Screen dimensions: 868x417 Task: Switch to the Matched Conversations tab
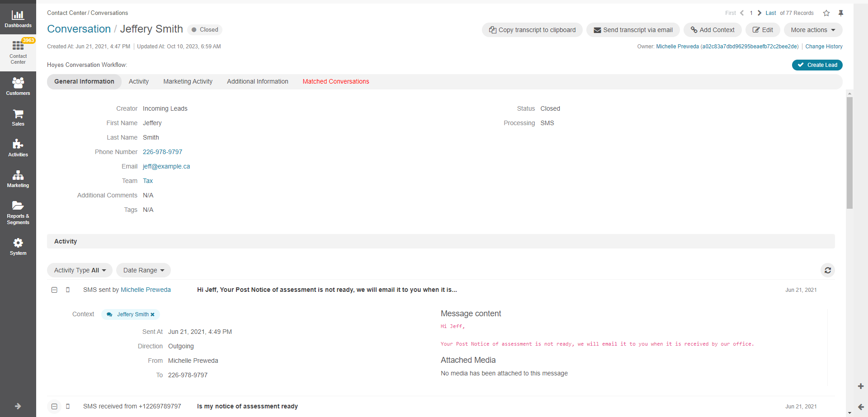[x=335, y=81]
